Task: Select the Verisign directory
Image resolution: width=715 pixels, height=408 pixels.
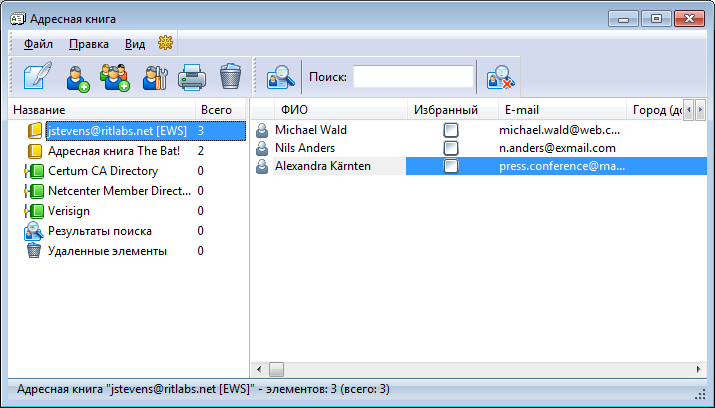Action: (x=69, y=211)
